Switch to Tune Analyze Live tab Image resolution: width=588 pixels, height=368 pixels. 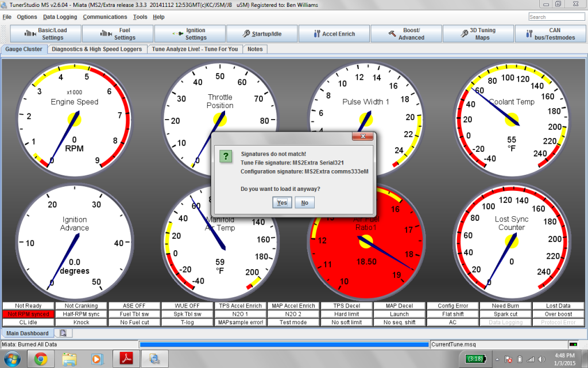pyautogui.click(x=195, y=49)
